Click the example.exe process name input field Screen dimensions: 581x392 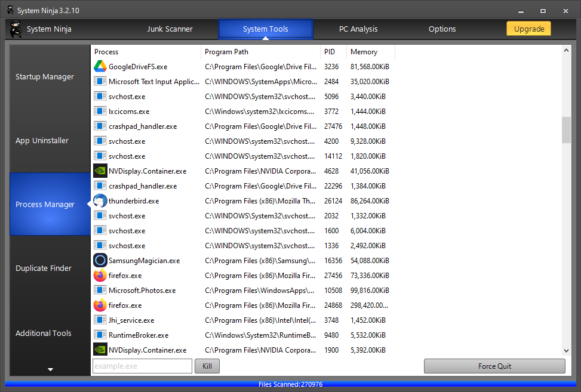[142, 366]
